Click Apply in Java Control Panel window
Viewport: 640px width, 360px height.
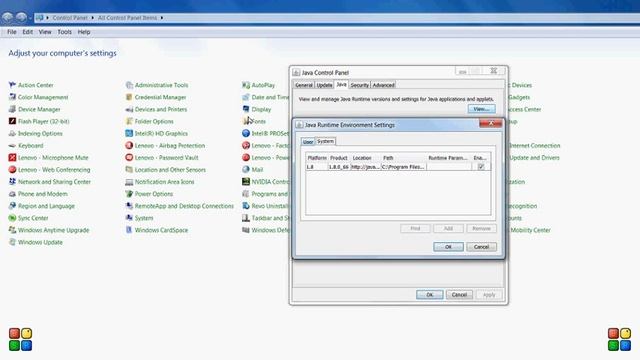pos(489,295)
